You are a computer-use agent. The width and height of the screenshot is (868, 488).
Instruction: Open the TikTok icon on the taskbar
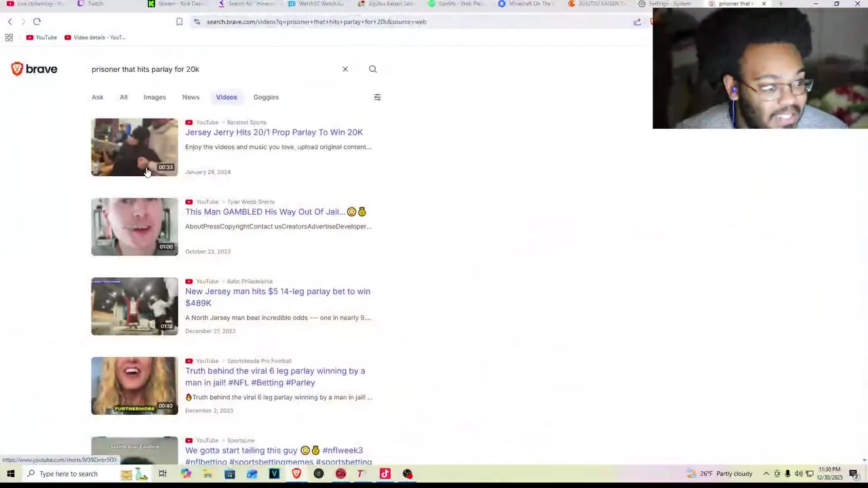[385, 474]
